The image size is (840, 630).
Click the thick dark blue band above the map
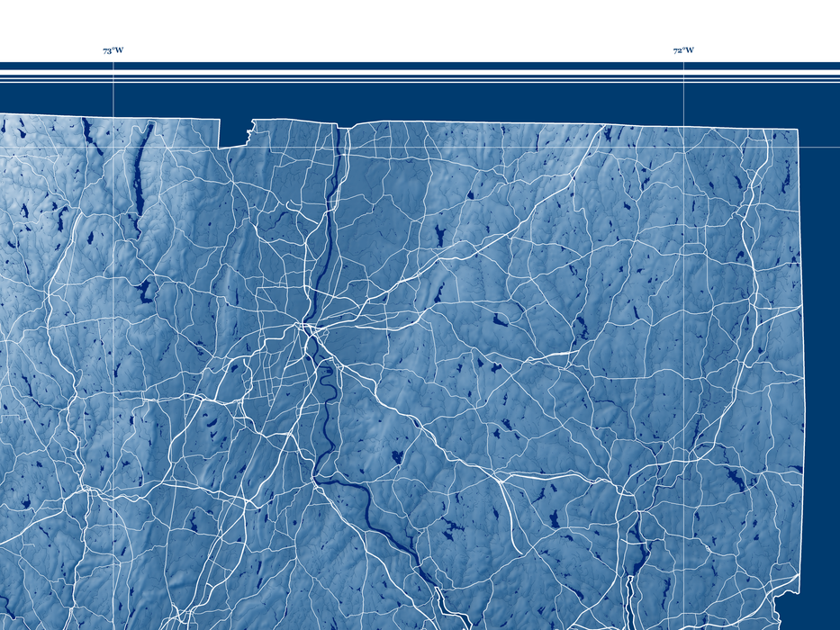click(x=420, y=67)
